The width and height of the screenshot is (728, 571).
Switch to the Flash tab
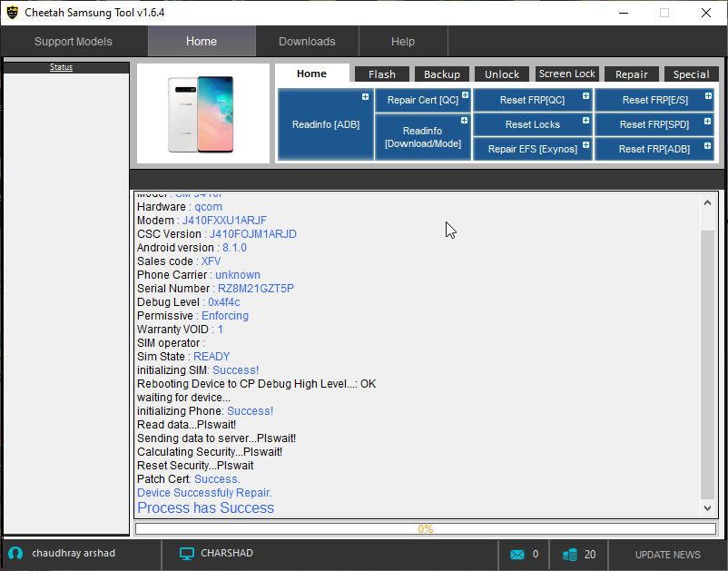pyautogui.click(x=382, y=74)
